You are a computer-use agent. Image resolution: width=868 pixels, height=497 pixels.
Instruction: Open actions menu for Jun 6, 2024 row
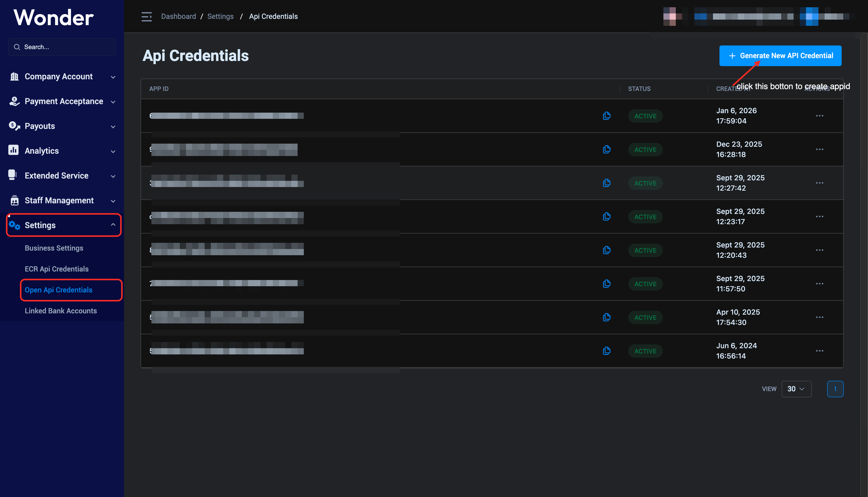819,351
